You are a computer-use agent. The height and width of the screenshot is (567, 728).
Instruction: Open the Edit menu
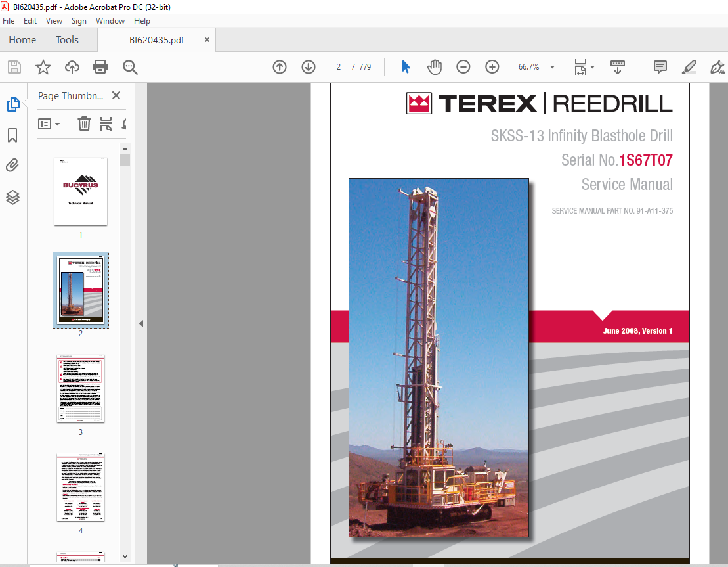pos(30,21)
